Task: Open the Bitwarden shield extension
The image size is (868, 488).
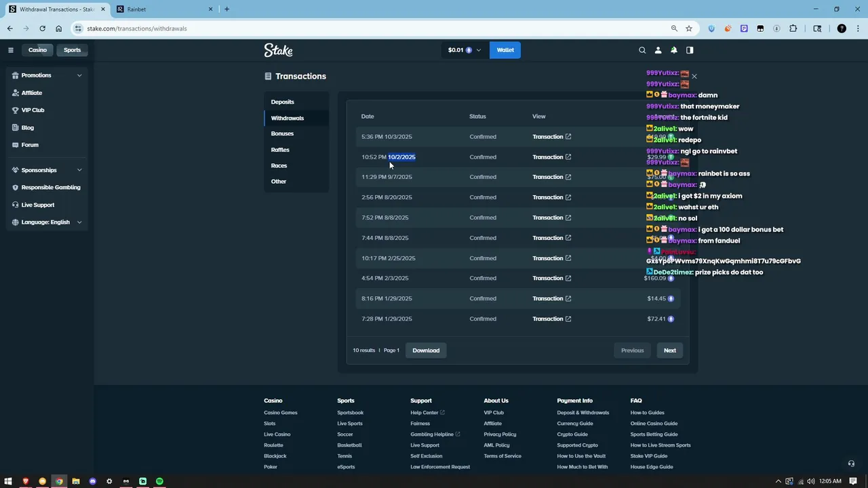Action: point(711,28)
